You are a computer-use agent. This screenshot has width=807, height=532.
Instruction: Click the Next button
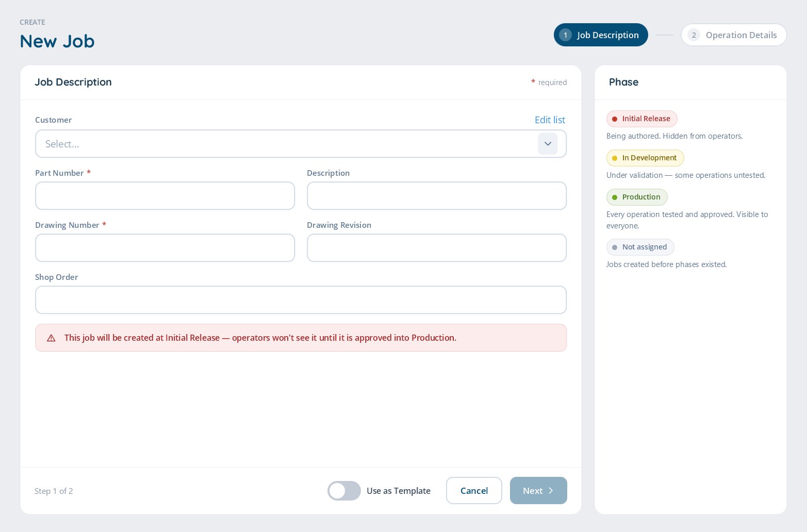click(x=538, y=491)
